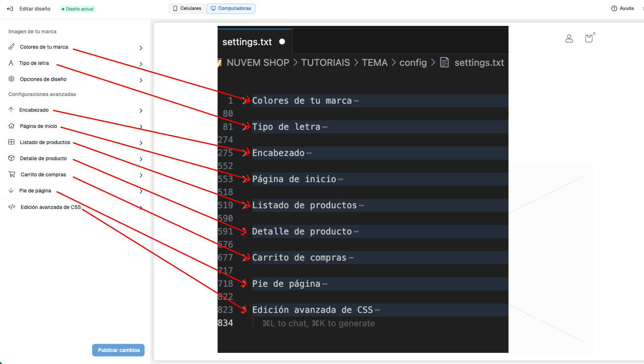Click code line 'Colores de tu marca'
This screenshot has height=364, width=644.
click(x=302, y=101)
